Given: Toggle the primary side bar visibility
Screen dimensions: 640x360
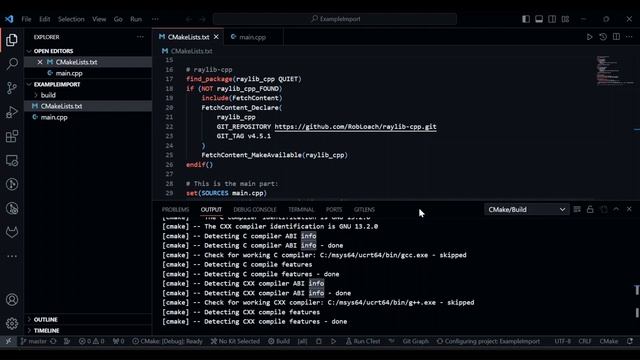Looking at the screenshot, I should click(526, 19).
